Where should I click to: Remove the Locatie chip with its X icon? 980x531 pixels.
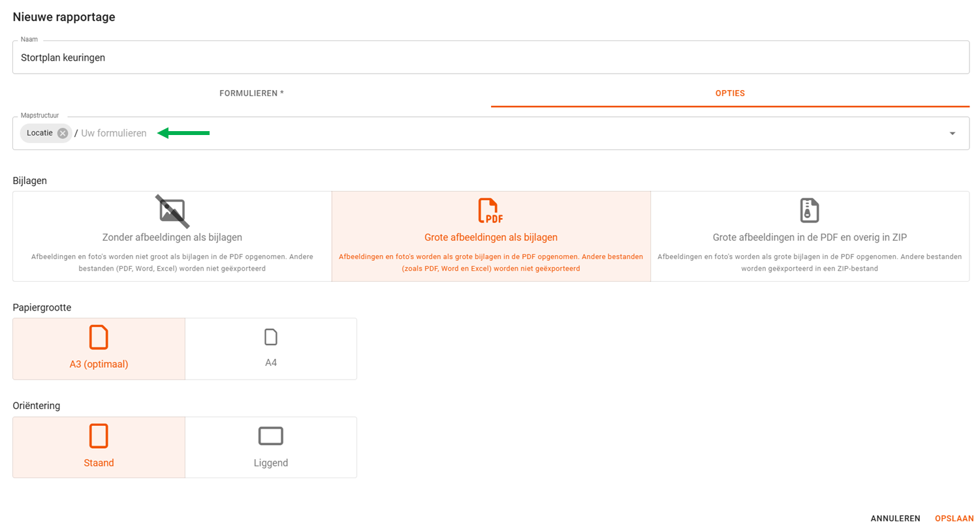tap(63, 133)
